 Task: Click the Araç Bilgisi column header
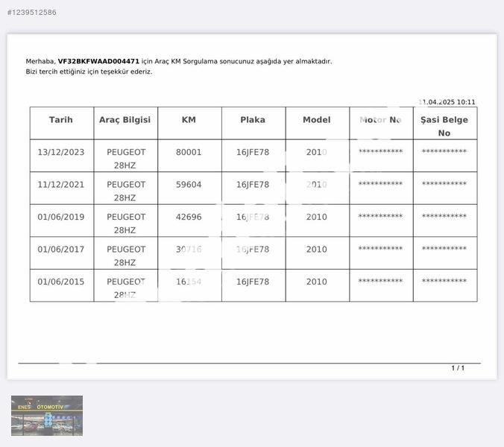coord(125,120)
